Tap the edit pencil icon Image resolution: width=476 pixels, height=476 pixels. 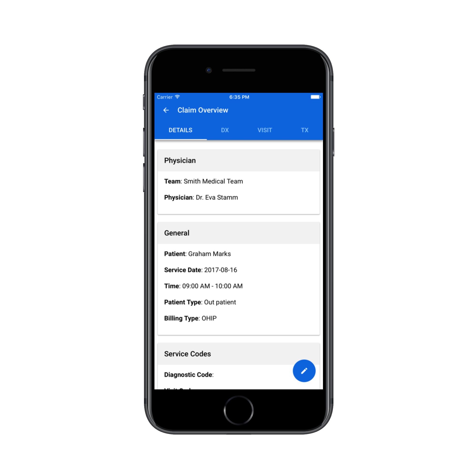304,371
